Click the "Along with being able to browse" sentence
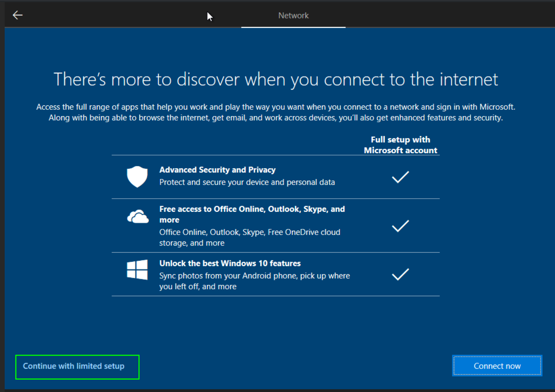 tap(276, 118)
